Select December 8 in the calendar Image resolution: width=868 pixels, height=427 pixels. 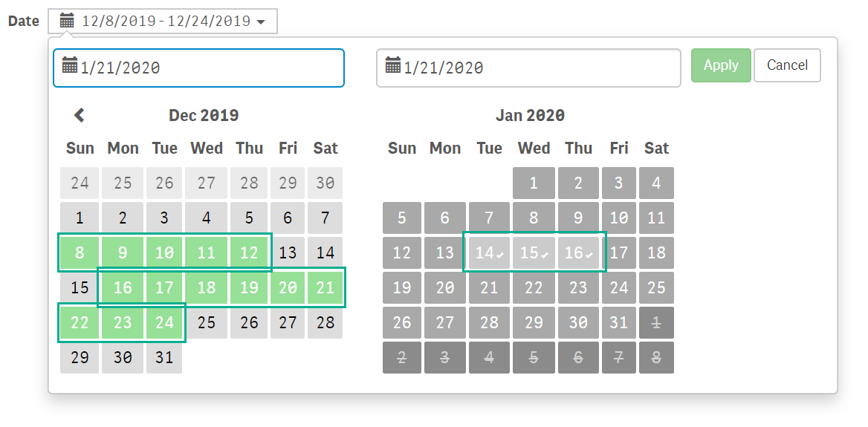(80, 252)
